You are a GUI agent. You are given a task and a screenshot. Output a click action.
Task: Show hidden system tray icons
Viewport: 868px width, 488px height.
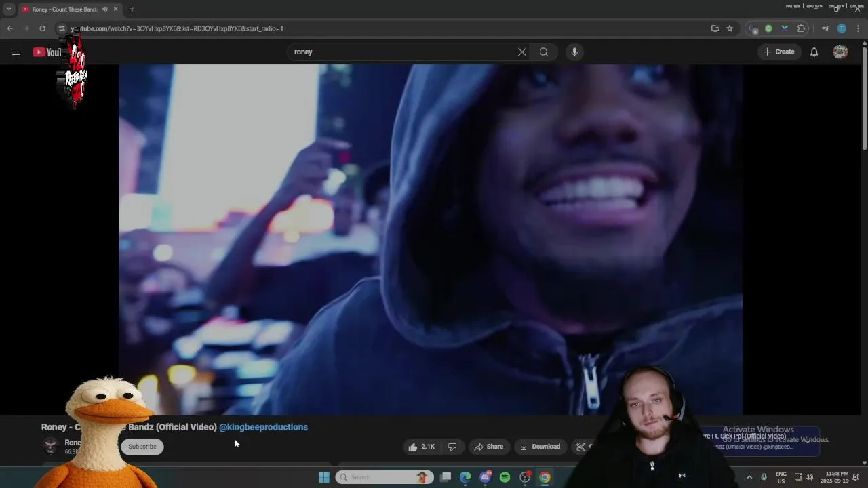click(x=749, y=477)
